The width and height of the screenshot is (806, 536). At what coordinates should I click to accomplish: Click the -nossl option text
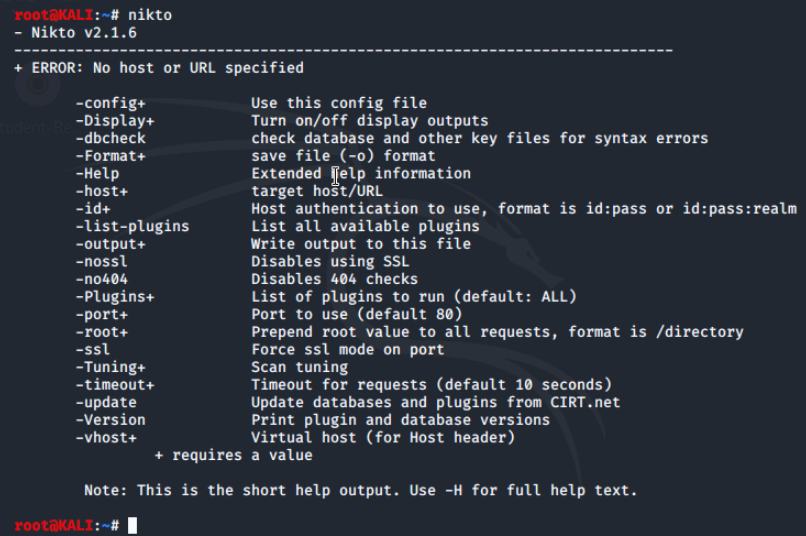tap(102, 262)
